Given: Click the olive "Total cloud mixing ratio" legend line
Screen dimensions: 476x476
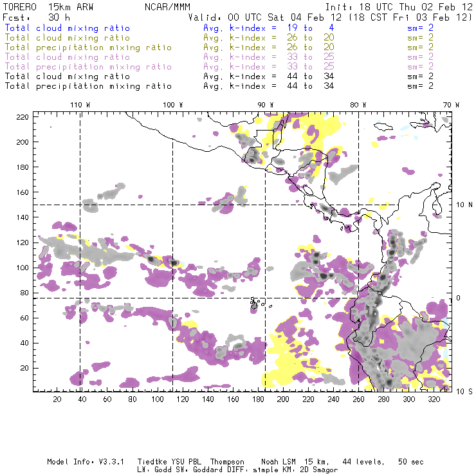Looking at the screenshot, I should click(68, 38).
